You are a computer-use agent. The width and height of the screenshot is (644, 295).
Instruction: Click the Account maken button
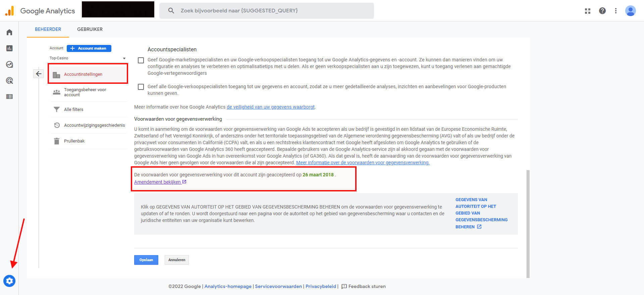pos(89,48)
